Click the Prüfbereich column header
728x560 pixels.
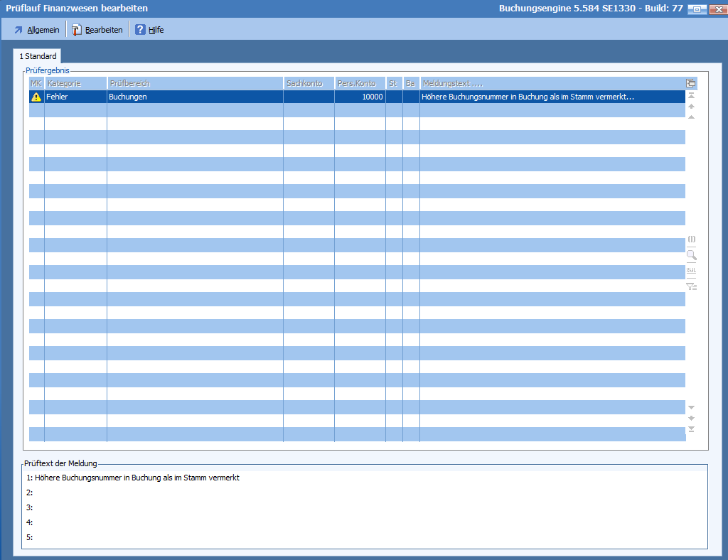(x=194, y=83)
